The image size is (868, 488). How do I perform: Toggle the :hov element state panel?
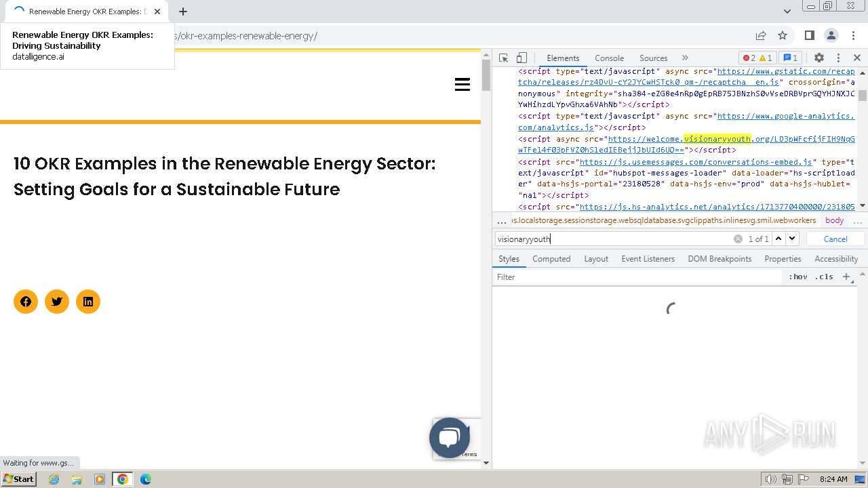click(797, 277)
